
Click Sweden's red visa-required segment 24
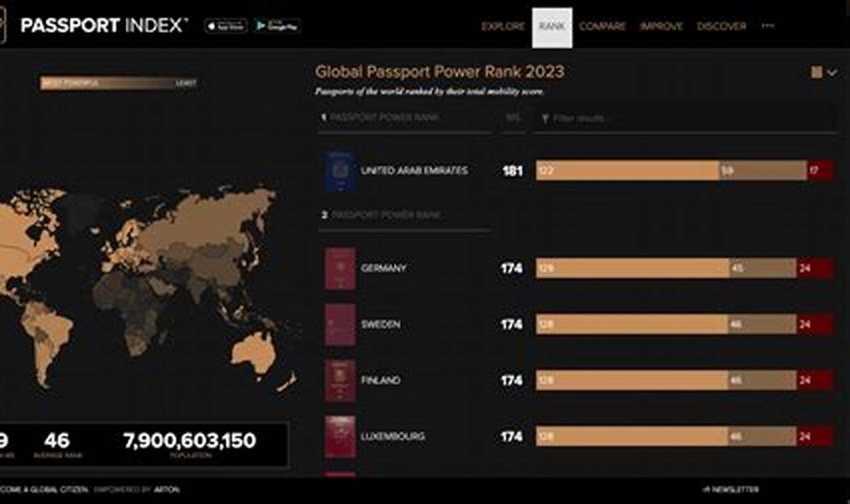click(x=815, y=325)
